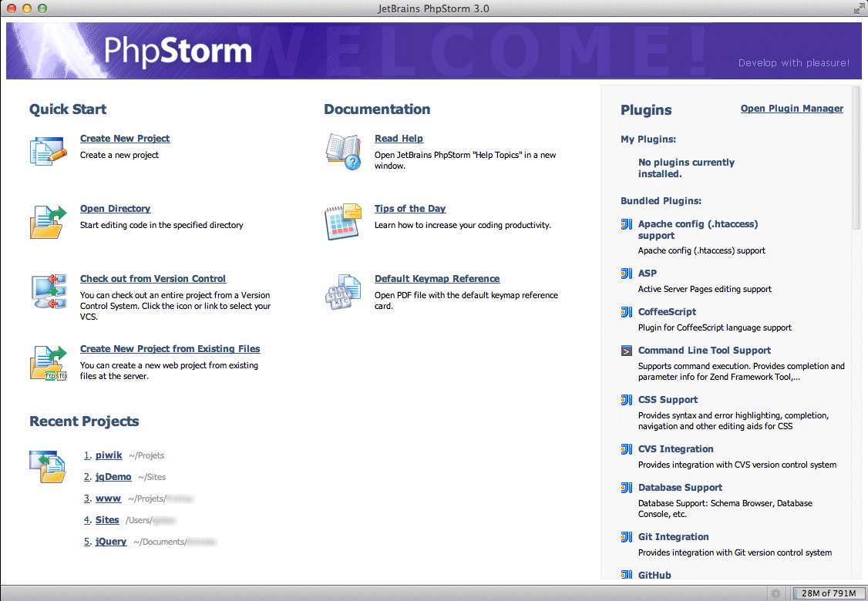868x601 pixels.
Task: Click the background tasks spinner in status bar
Action: (776, 593)
